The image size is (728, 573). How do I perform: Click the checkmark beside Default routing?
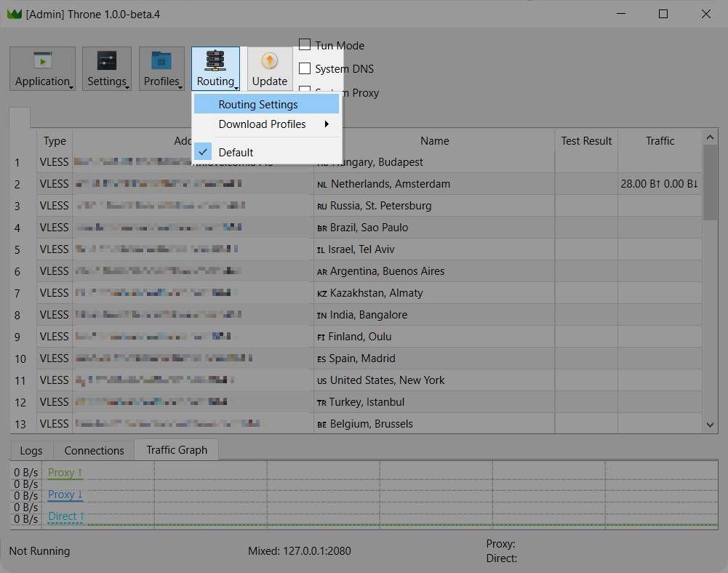tap(204, 152)
